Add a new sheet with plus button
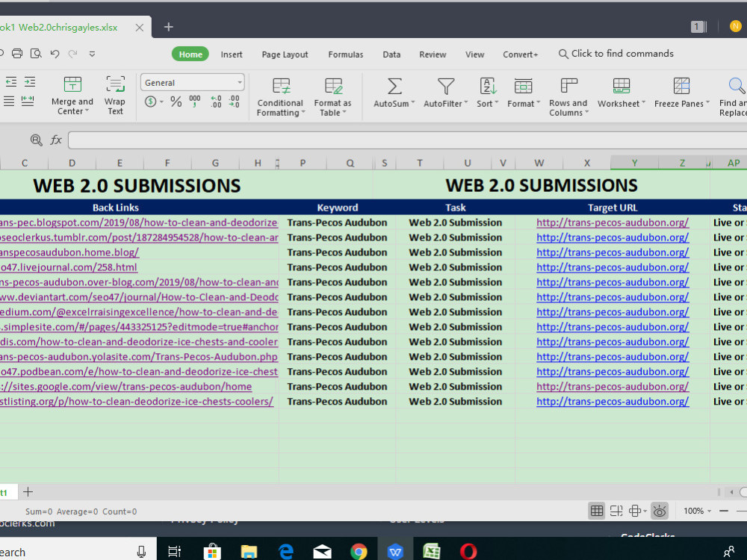The height and width of the screenshot is (560, 747). coord(28,492)
